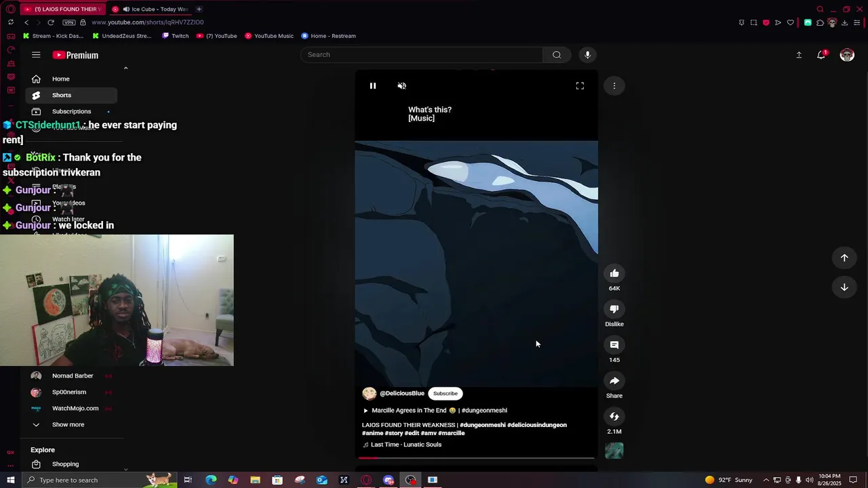Screen dimensions: 868x488
Task: Click the YouTube search field
Action: pos(421,55)
